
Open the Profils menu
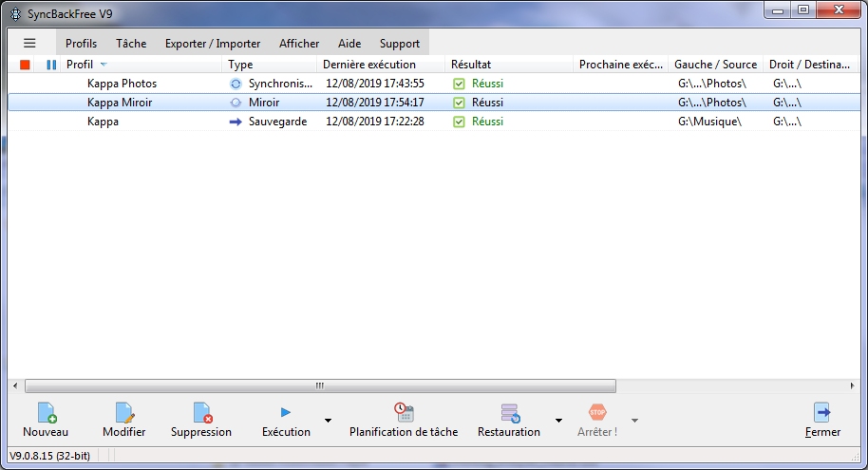pyautogui.click(x=81, y=43)
